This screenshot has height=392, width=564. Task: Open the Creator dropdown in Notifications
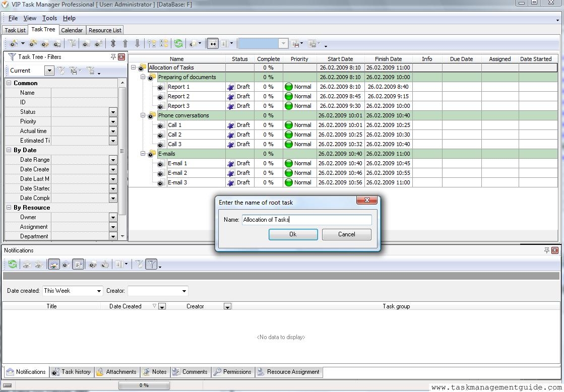[184, 291]
